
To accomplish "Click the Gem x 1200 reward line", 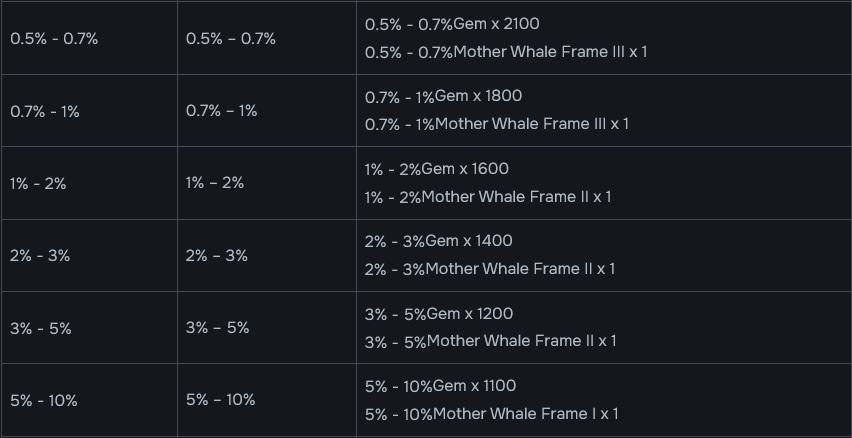I will 439,314.
